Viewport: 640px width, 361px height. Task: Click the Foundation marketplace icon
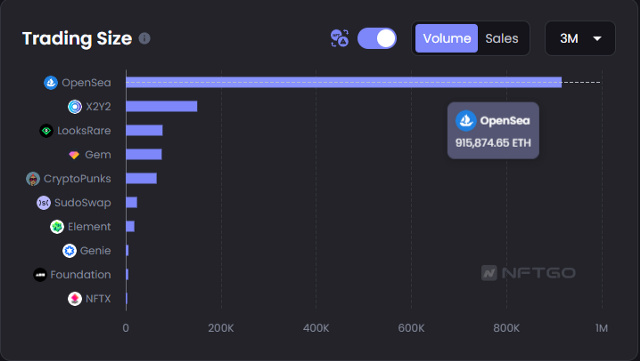pos(40,275)
